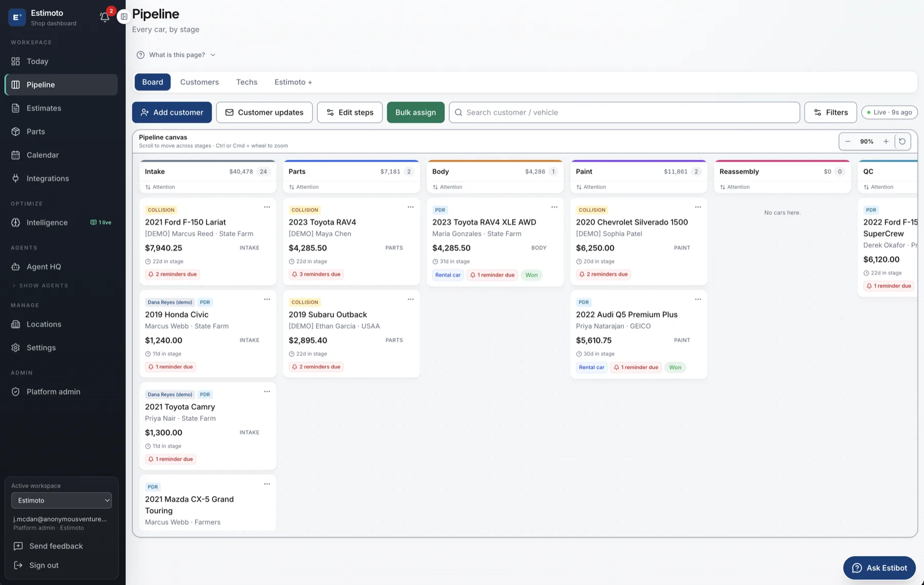Screen dimensions: 924x585
Task: Open menu for 2023 Toyota RAV4 XLE AWD card
Action: coord(554,207)
